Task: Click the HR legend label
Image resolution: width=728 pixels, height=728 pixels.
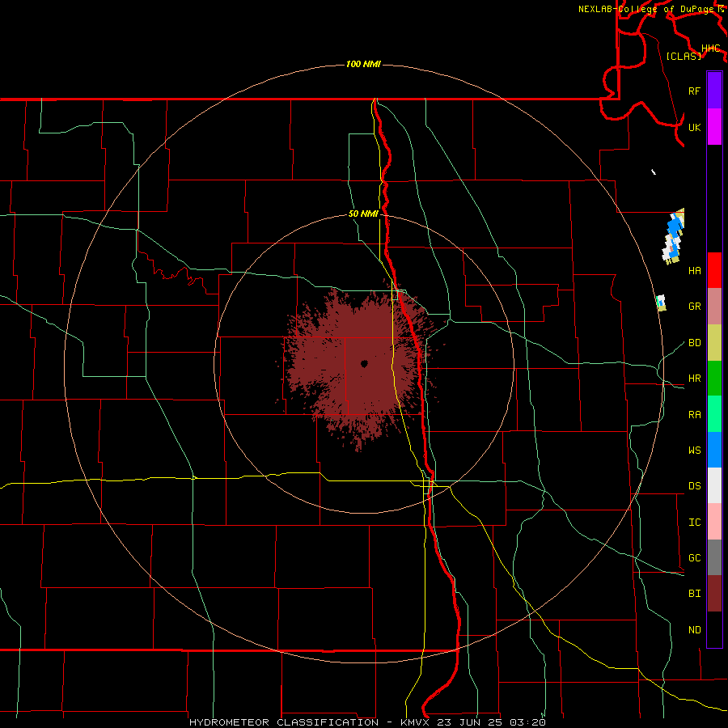Action: pos(694,379)
